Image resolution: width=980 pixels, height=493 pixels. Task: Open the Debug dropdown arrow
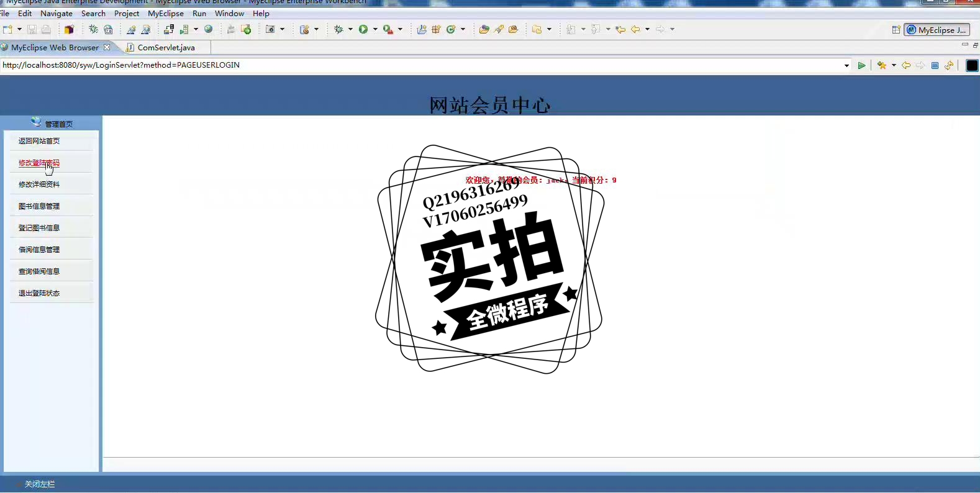click(x=350, y=29)
